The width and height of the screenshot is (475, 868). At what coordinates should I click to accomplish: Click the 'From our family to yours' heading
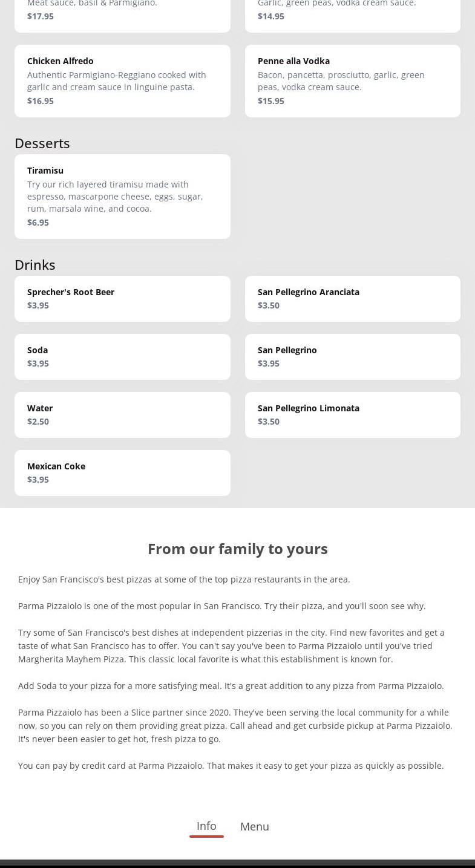(238, 549)
